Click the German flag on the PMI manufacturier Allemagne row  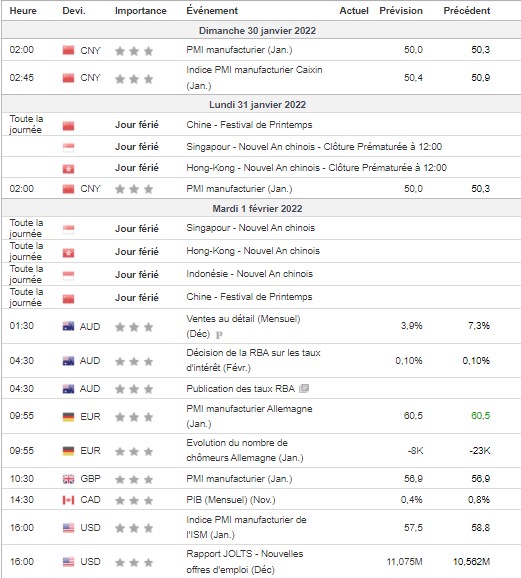pos(68,417)
